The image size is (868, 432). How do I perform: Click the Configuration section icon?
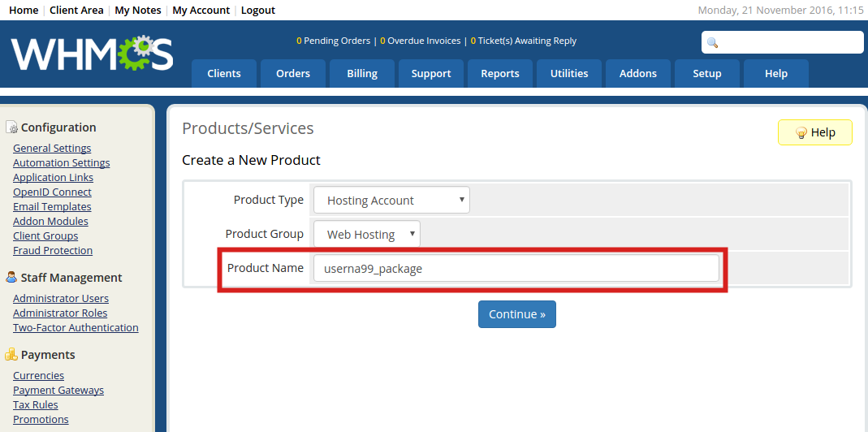tap(11, 127)
